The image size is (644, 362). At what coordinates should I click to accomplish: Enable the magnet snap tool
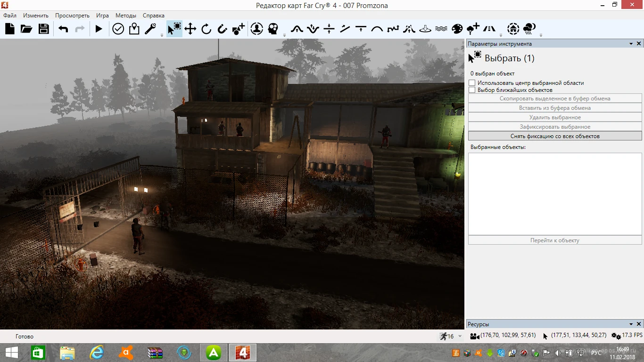pyautogui.click(x=223, y=29)
